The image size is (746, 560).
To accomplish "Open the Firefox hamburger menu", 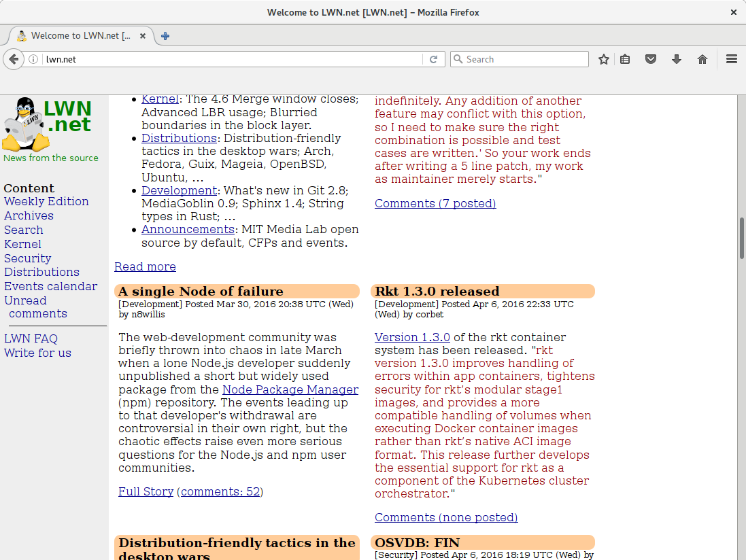I will point(732,59).
